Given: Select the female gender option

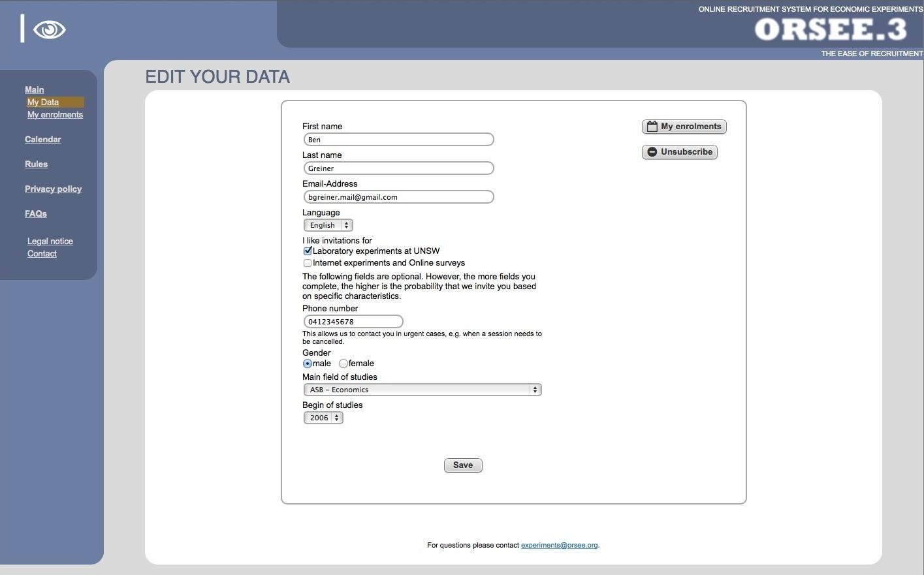Looking at the screenshot, I should tap(343, 363).
